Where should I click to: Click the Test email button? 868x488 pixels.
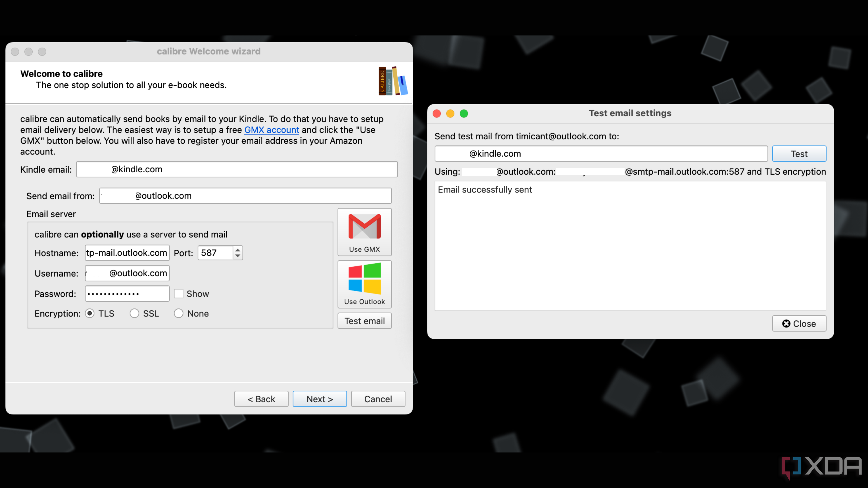(365, 321)
